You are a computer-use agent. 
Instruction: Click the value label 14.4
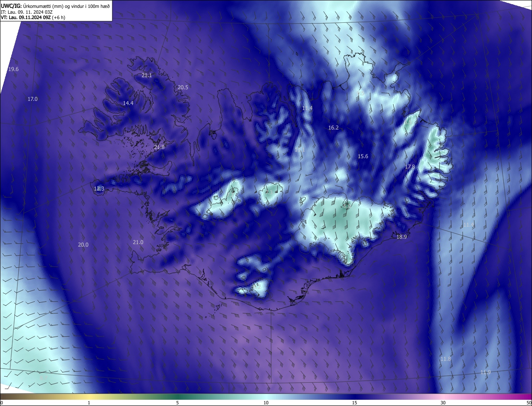tap(128, 103)
